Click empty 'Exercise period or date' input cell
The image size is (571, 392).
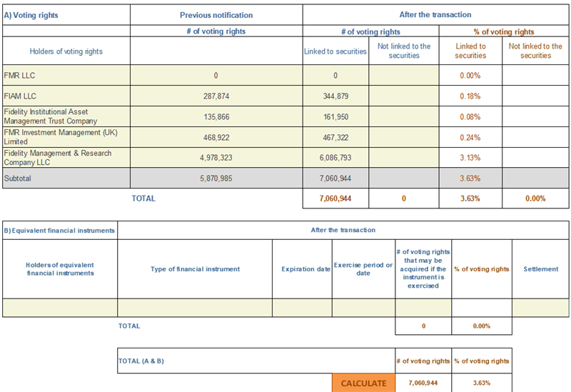point(363,308)
